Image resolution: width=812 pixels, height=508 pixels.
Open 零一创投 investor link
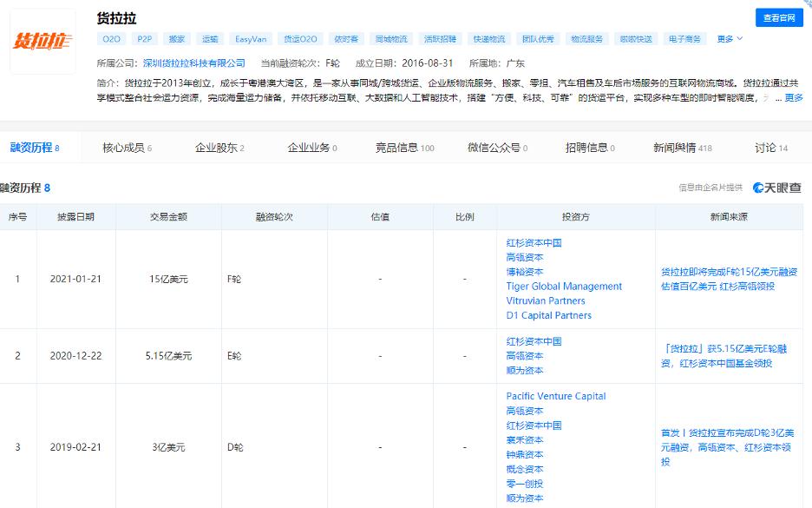coord(525,483)
